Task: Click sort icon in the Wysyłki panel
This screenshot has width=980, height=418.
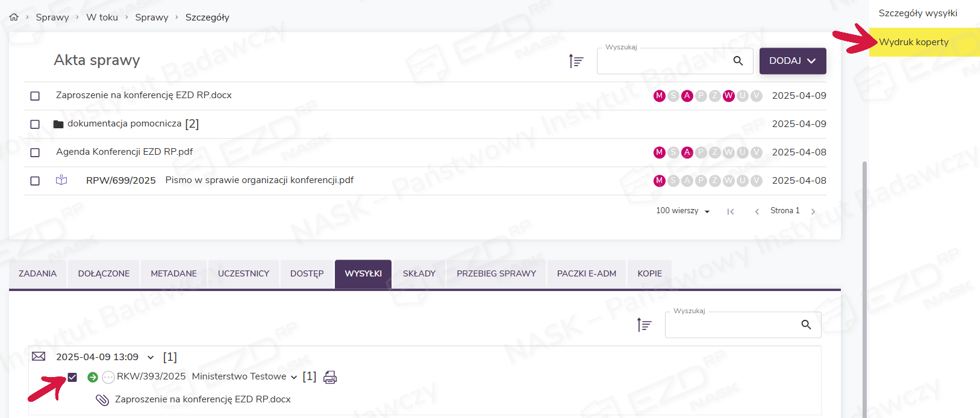Action: pos(644,325)
